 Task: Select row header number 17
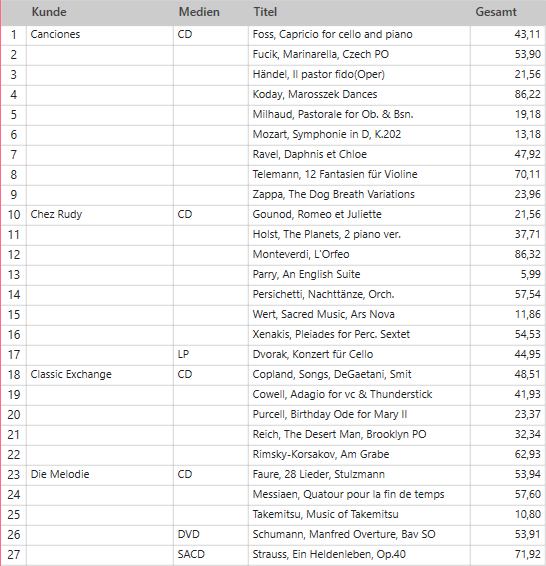pyautogui.click(x=14, y=355)
